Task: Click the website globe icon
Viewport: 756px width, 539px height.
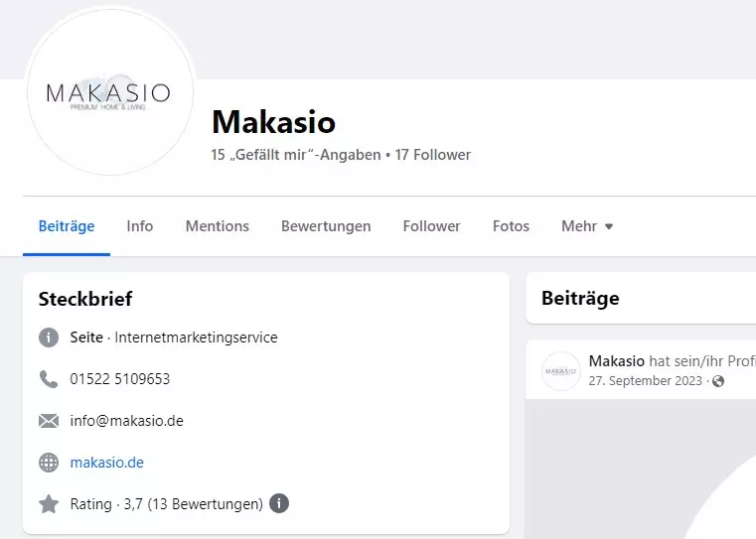Action: [49, 463]
